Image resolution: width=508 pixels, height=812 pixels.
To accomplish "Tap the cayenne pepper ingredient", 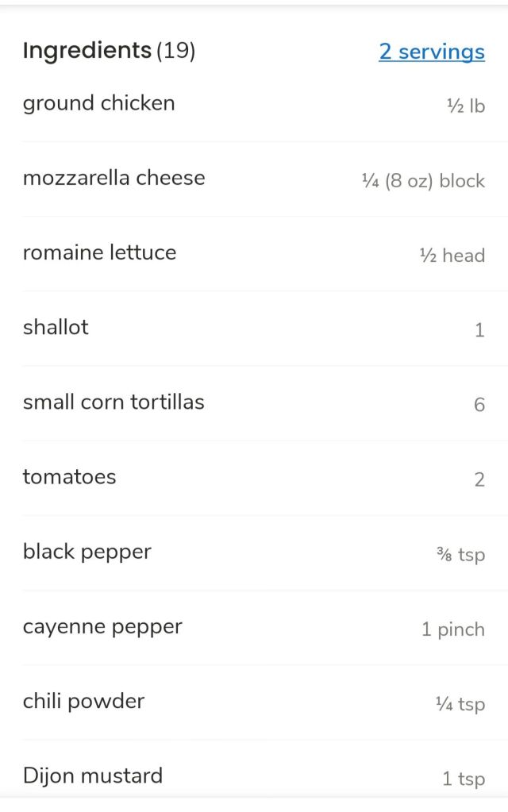I will point(102,626).
